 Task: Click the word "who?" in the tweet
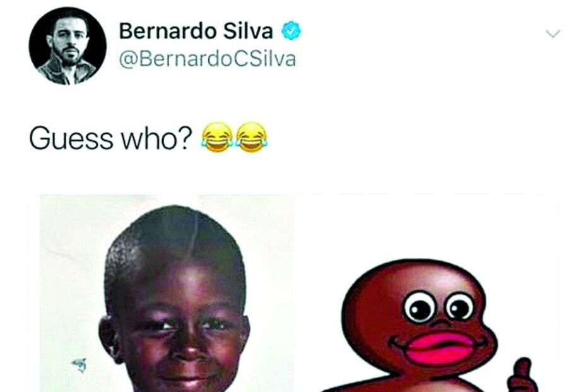156,139
